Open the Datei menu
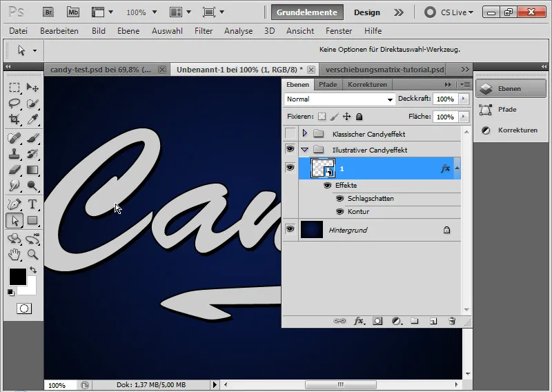The image size is (552, 392). pyautogui.click(x=19, y=31)
